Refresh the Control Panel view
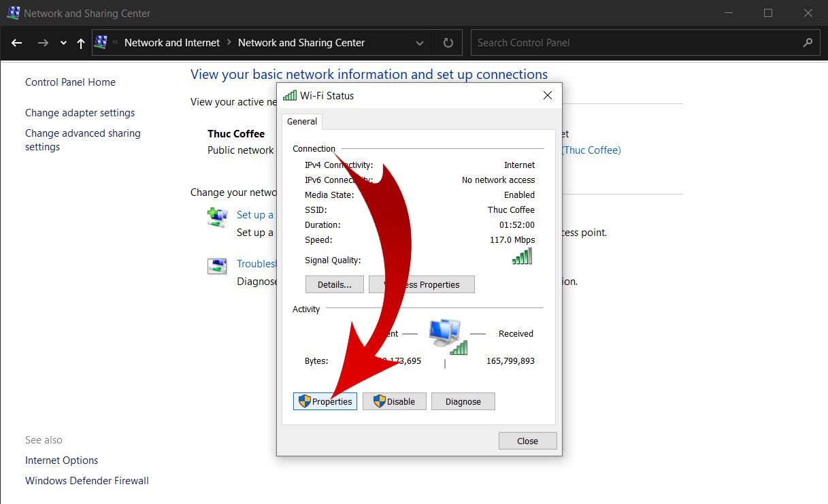The height and width of the screenshot is (504, 828). [448, 43]
